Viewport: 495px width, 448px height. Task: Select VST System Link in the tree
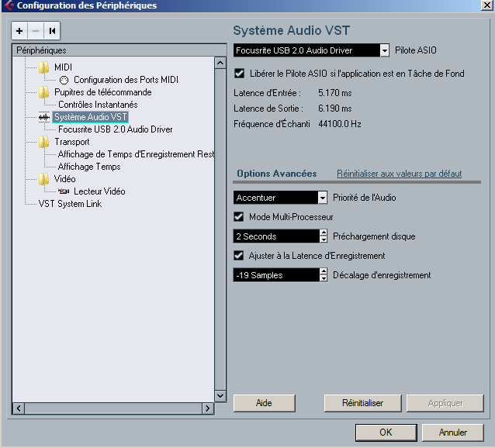[x=70, y=204]
